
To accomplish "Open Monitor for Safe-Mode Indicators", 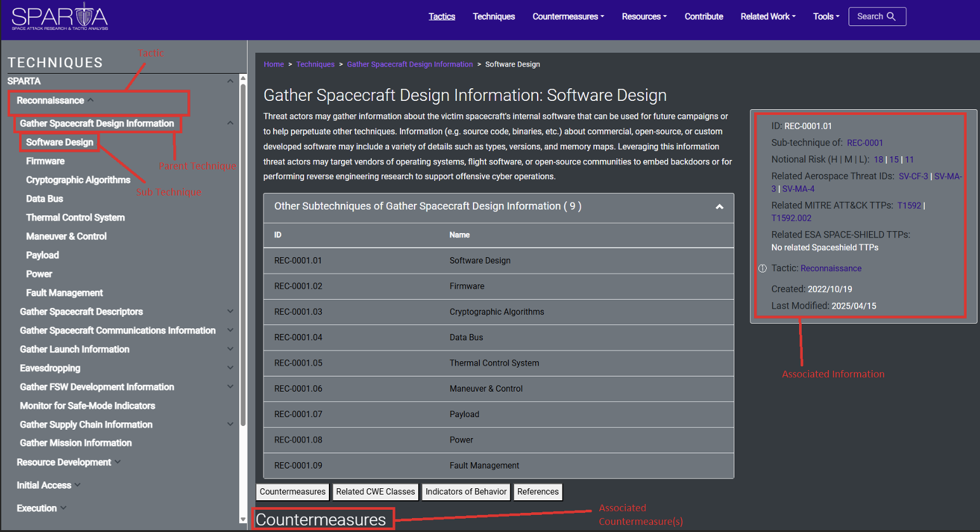I will (88, 406).
